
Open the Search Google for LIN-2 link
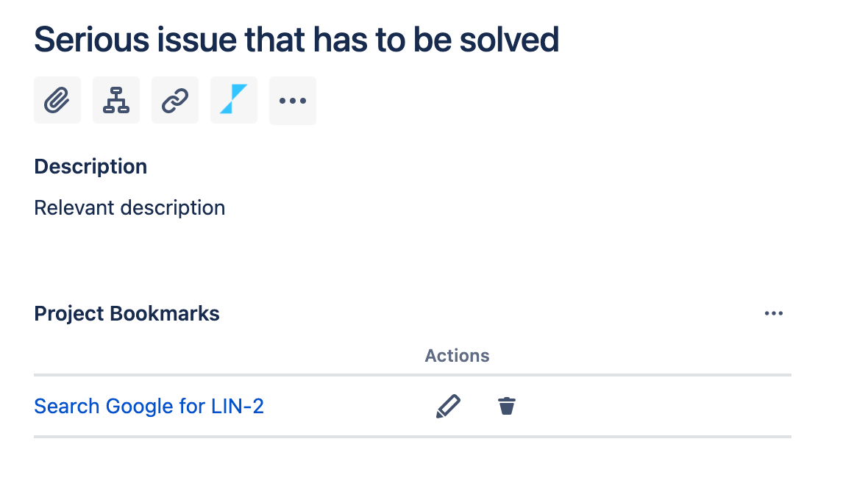149,407
